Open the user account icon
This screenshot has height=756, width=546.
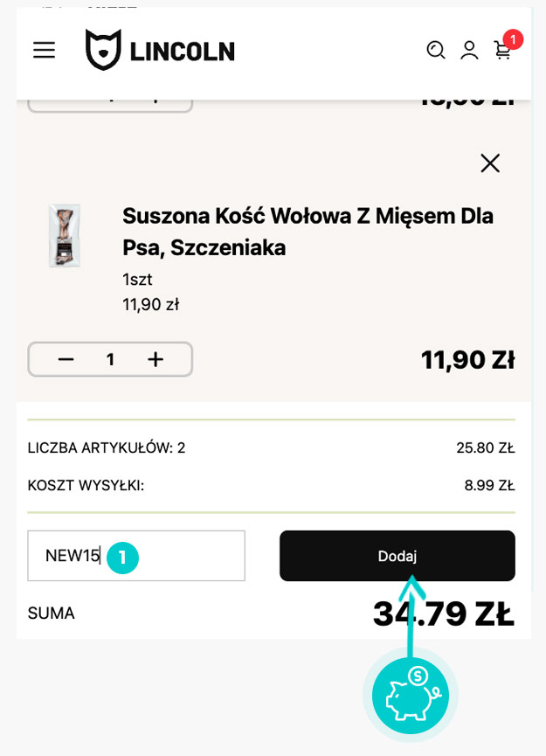[469, 50]
